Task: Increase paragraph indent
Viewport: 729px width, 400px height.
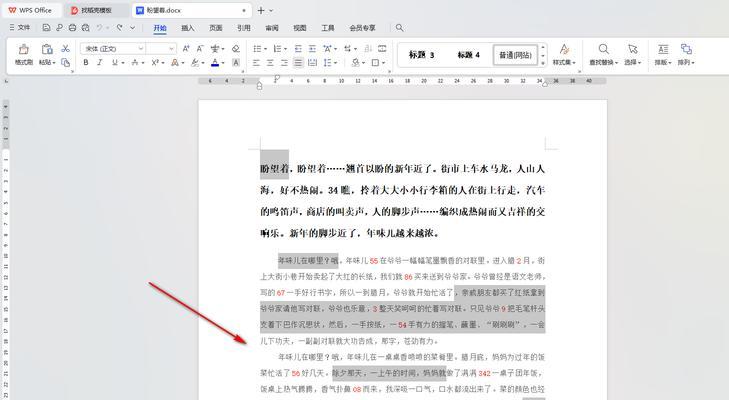Action: (312, 48)
